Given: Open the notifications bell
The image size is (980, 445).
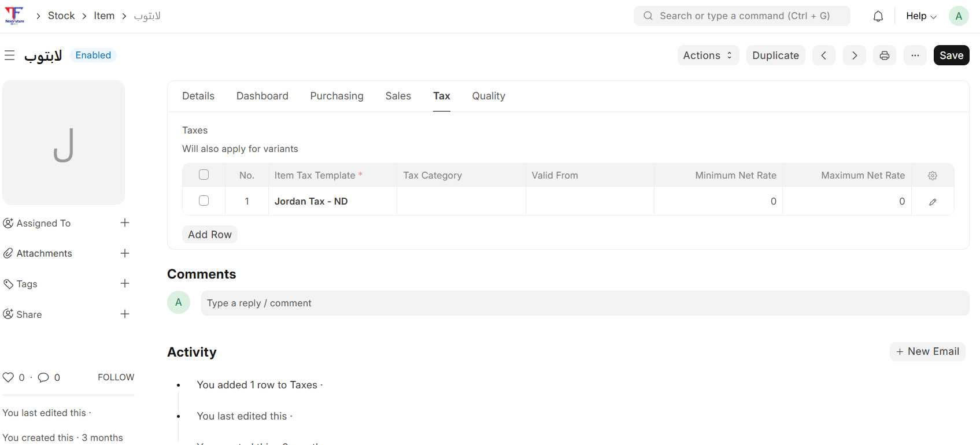Looking at the screenshot, I should [x=878, y=16].
